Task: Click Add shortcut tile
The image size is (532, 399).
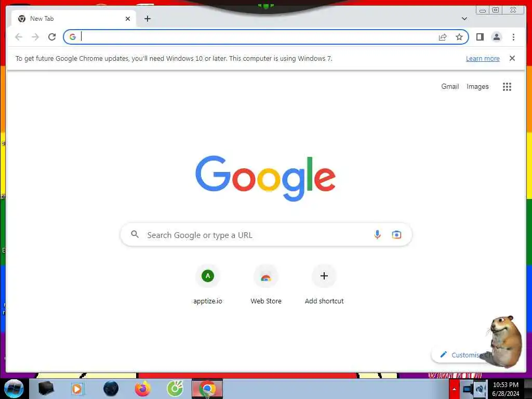Action: point(324,284)
